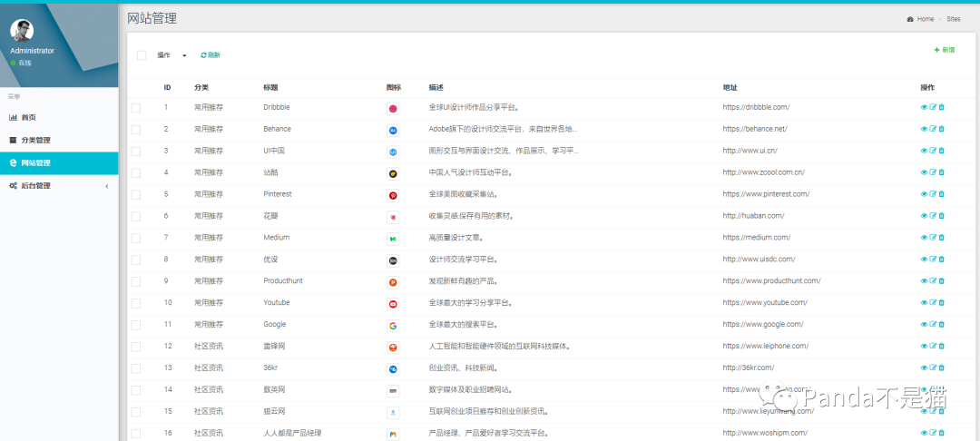Image resolution: width=980 pixels, height=441 pixels.
Task: Edit the 花瓣 row
Action: click(x=933, y=216)
